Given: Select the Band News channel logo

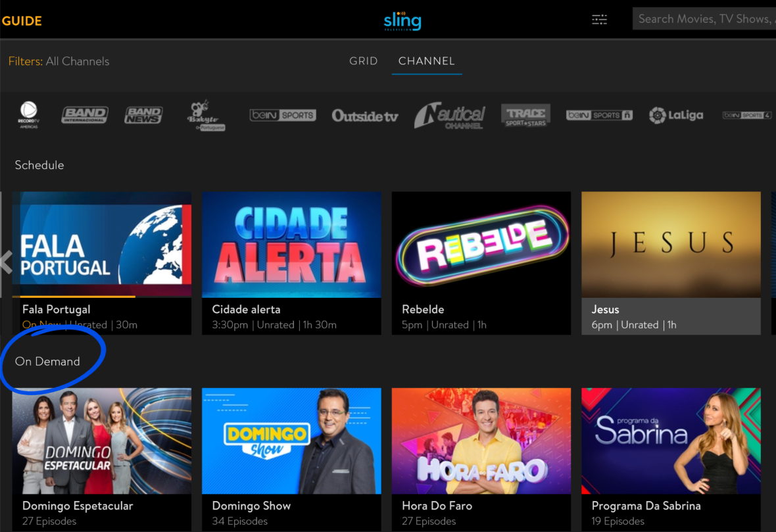Looking at the screenshot, I should click(143, 115).
